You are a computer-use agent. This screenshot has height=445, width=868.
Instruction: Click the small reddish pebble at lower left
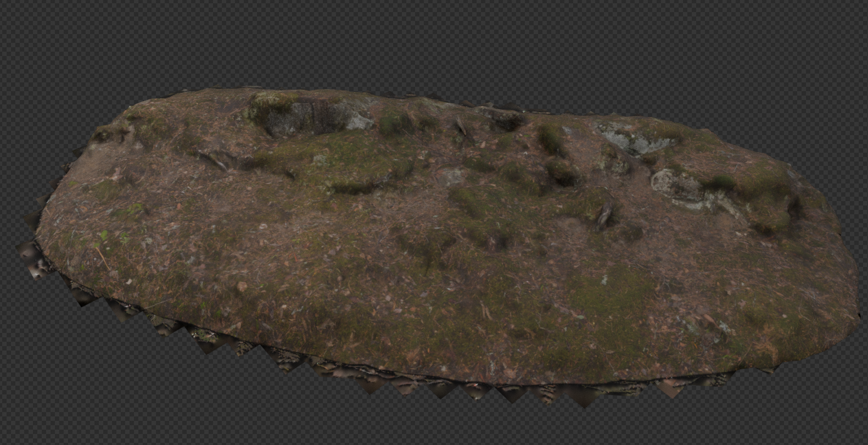(x=242, y=286)
